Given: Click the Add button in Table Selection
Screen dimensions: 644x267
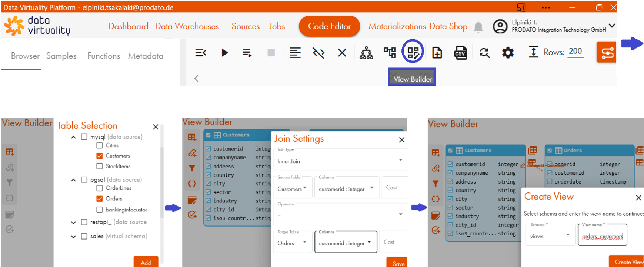Looking at the screenshot, I should [x=146, y=262].
